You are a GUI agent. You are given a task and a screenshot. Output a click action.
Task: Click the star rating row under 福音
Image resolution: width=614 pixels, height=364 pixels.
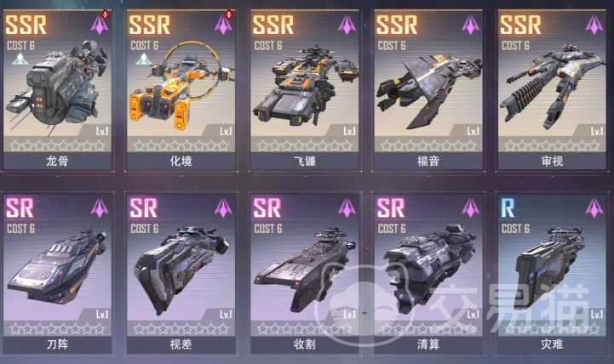click(428, 145)
